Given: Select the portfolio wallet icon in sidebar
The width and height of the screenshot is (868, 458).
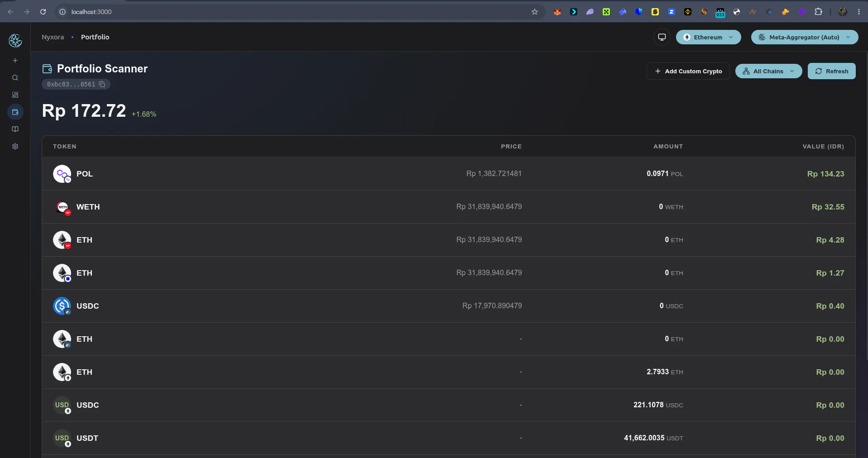Looking at the screenshot, I should [15, 112].
